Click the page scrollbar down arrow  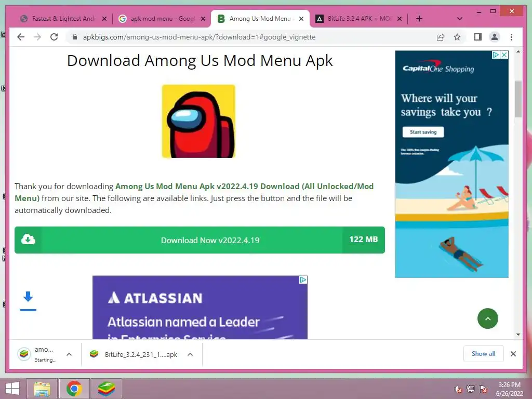[x=518, y=335]
